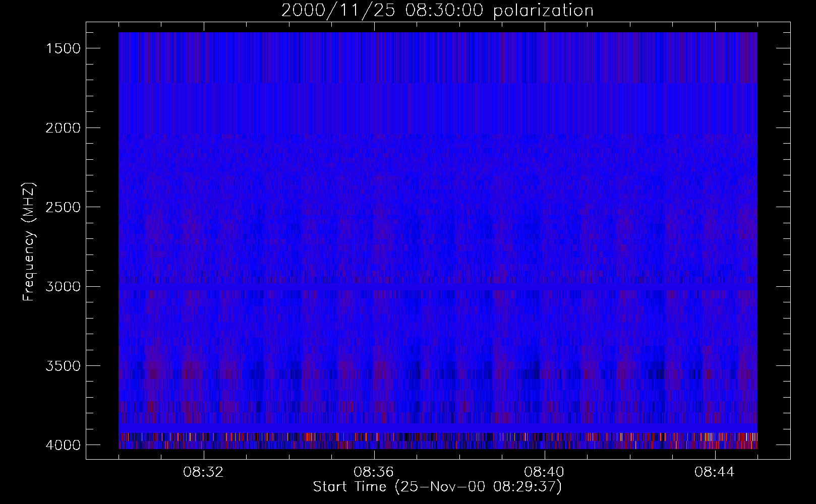
Task: Click the 08:32 time tick label
Action: pos(204,472)
